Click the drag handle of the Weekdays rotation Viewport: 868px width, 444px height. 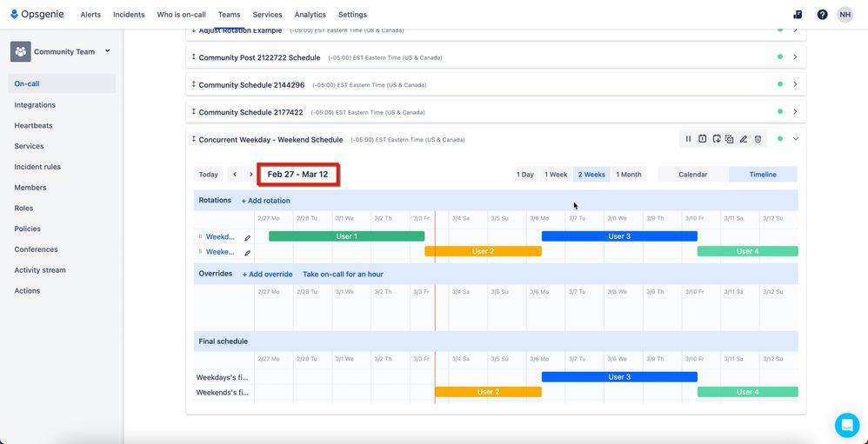[x=200, y=236]
